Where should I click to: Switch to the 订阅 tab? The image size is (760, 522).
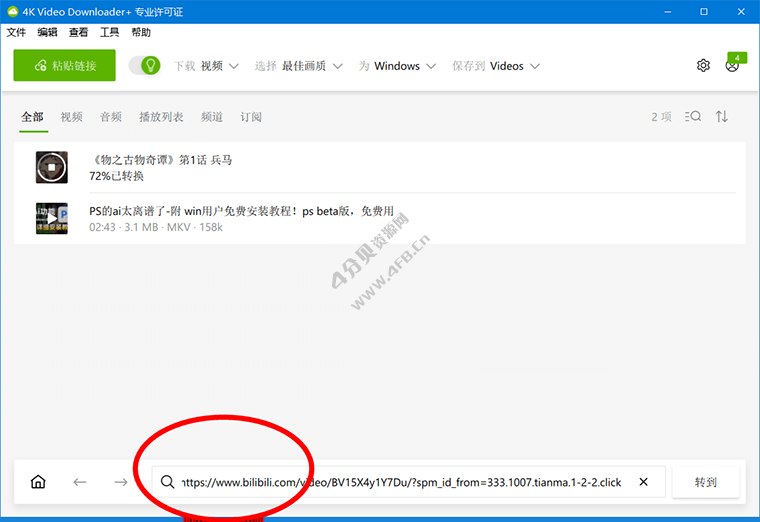pos(251,117)
